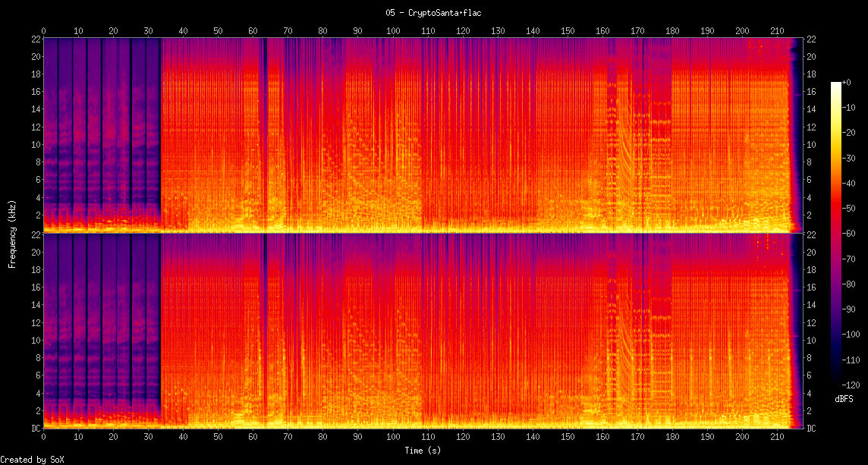Image resolution: width=868 pixels, height=465 pixels.
Task: Click the 210 second tick on bottom time axis
Action: [777, 437]
